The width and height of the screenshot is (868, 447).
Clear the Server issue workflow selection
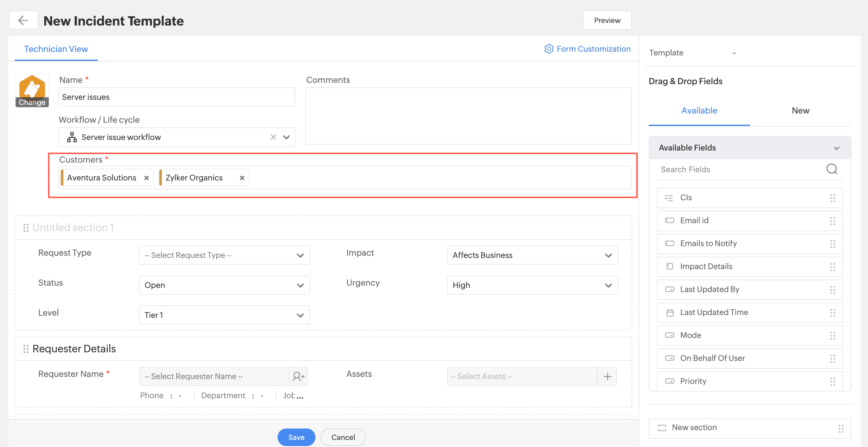pos(273,137)
